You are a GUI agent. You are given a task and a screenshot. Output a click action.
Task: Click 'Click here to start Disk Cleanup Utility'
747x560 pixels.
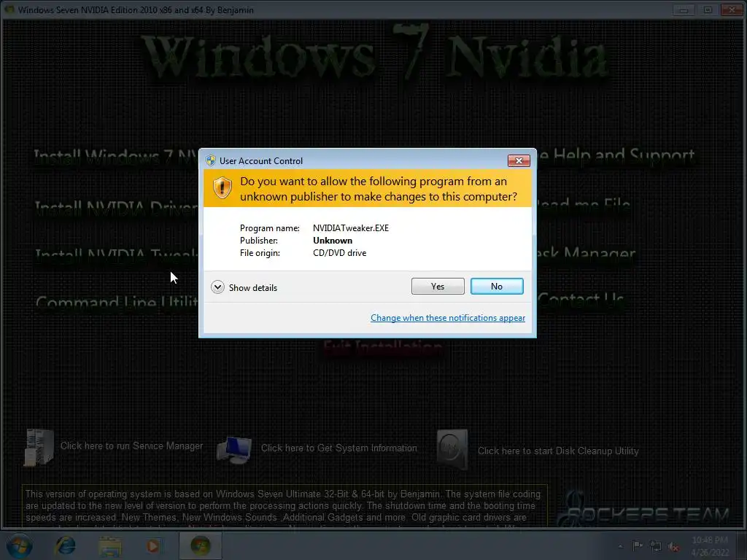click(x=558, y=451)
